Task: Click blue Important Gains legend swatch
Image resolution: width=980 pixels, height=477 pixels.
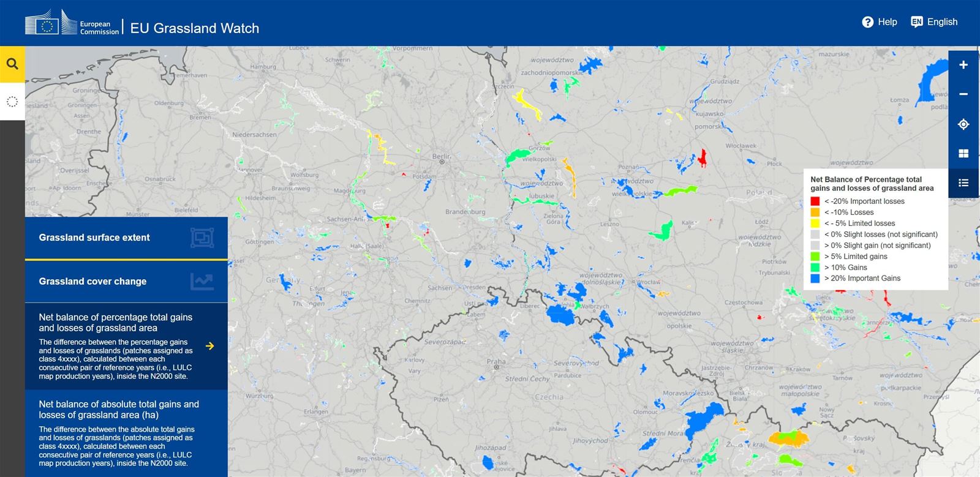Action: click(x=815, y=279)
